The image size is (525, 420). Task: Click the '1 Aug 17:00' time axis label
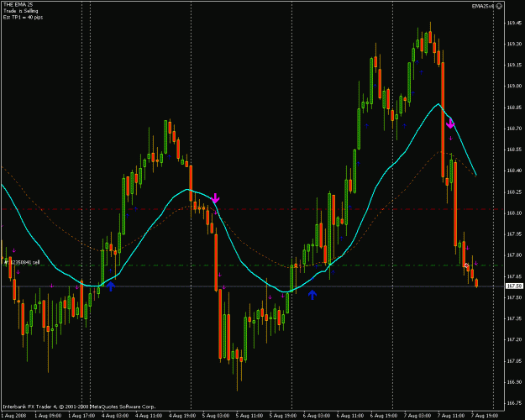(81, 416)
